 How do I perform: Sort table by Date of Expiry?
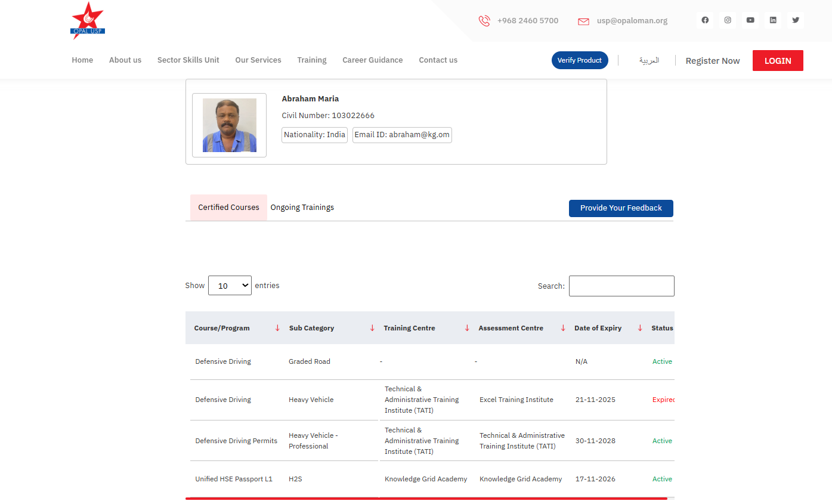(x=640, y=328)
